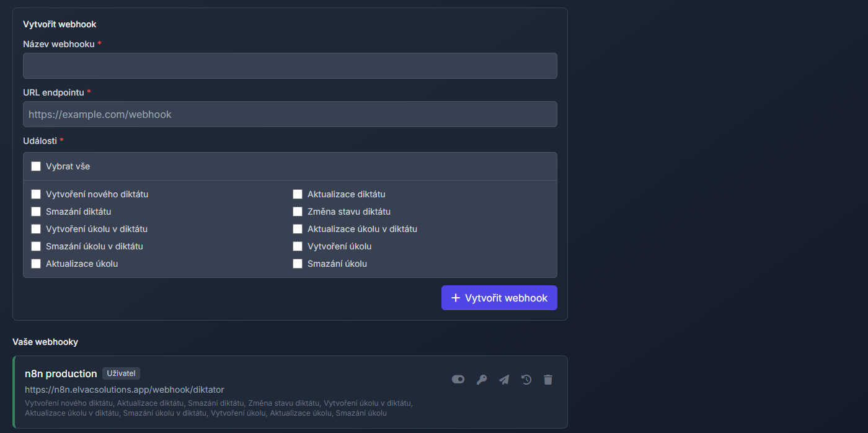The height and width of the screenshot is (433, 868).
Task: Check Smazání úkolu v diktátu
Action: [36, 246]
